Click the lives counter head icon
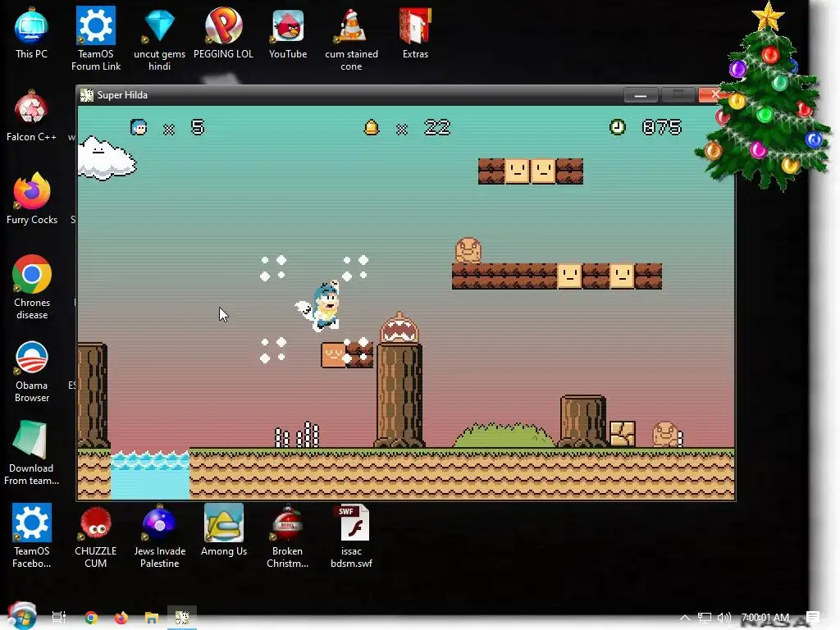 [139, 127]
